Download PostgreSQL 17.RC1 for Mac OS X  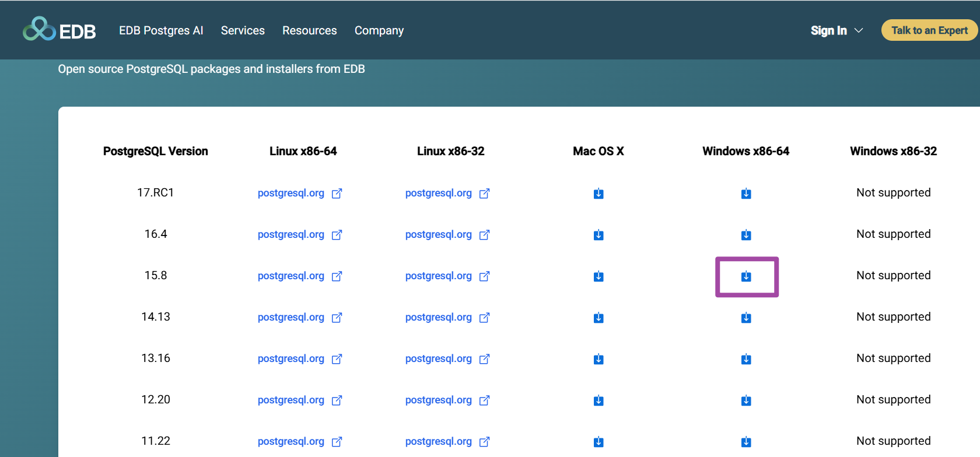[x=598, y=194]
